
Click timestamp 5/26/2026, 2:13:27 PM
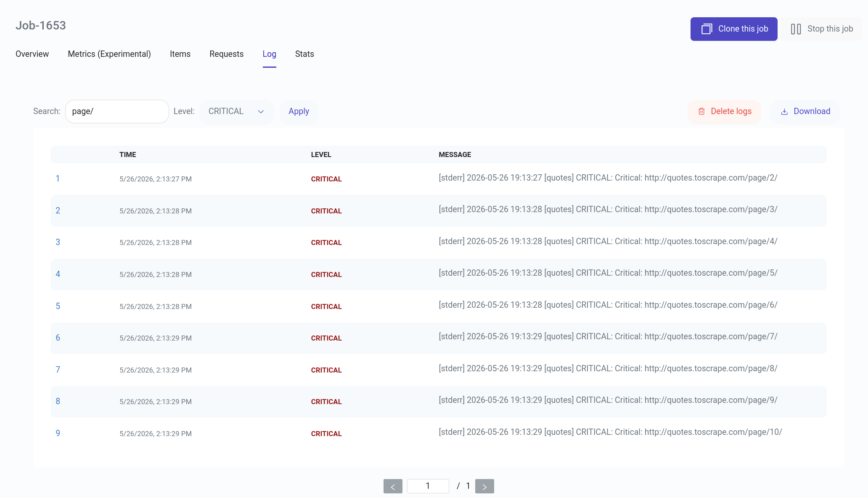pyautogui.click(x=156, y=179)
